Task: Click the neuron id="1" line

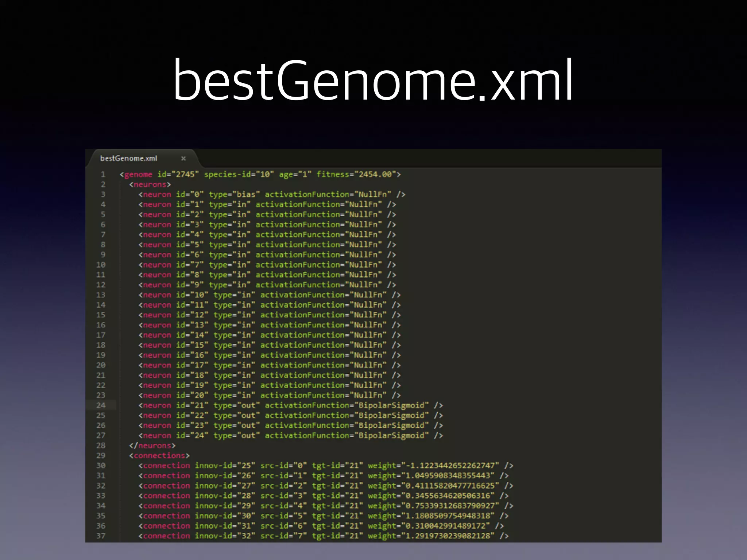Action: (267, 205)
